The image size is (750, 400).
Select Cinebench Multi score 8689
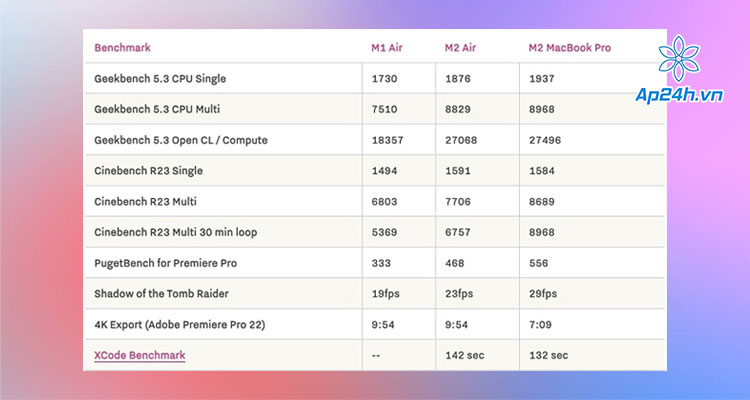542,201
